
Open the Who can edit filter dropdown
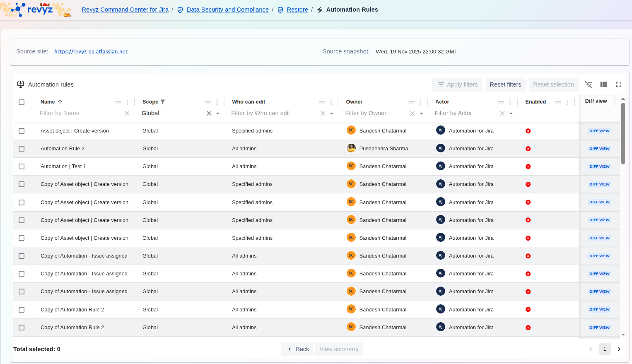pyautogui.click(x=332, y=113)
